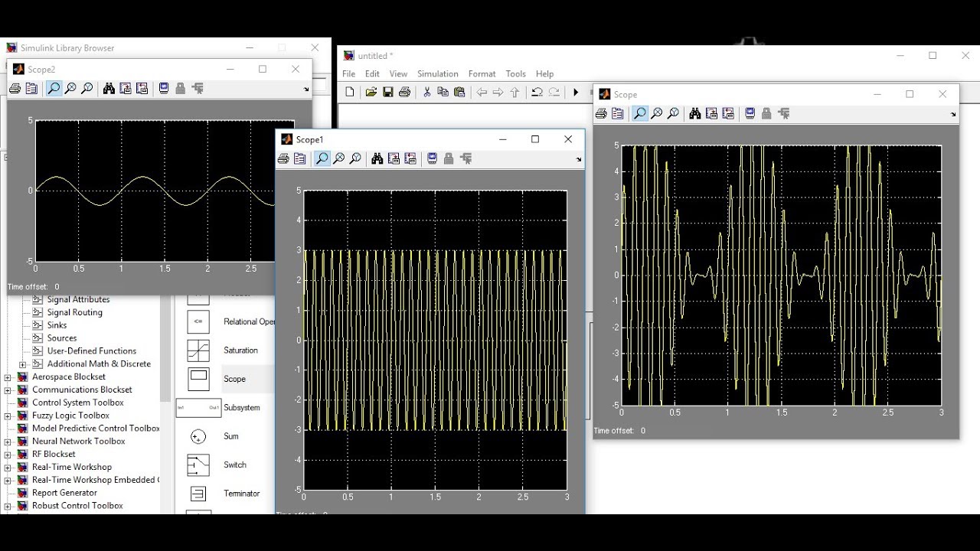Select Zoom Y-axis in Scope1 toolbar
The image size is (980, 551).
tap(356, 158)
